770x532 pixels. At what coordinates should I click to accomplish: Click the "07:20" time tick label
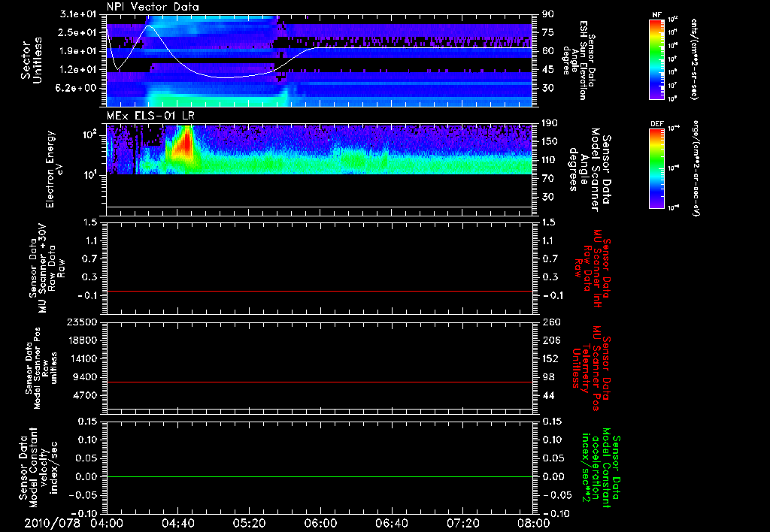coord(462,523)
